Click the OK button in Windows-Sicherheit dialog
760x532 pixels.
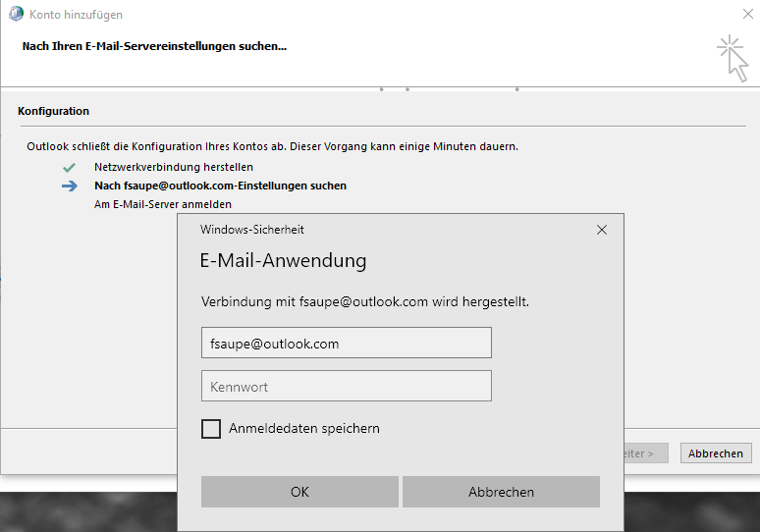coord(299,492)
